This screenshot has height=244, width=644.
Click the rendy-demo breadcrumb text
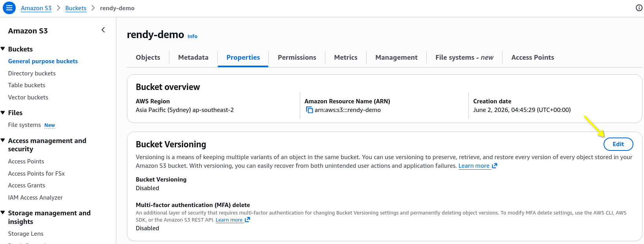tap(117, 8)
